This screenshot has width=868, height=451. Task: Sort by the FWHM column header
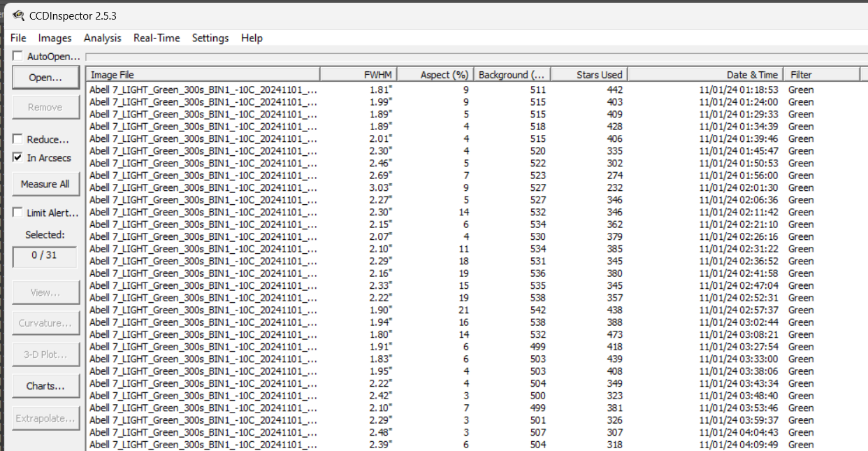coord(359,74)
